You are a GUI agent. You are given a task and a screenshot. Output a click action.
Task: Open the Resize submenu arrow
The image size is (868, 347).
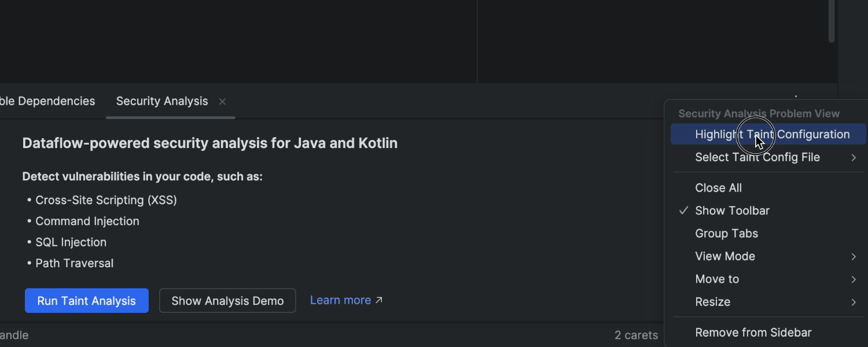pyautogui.click(x=853, y=302)
